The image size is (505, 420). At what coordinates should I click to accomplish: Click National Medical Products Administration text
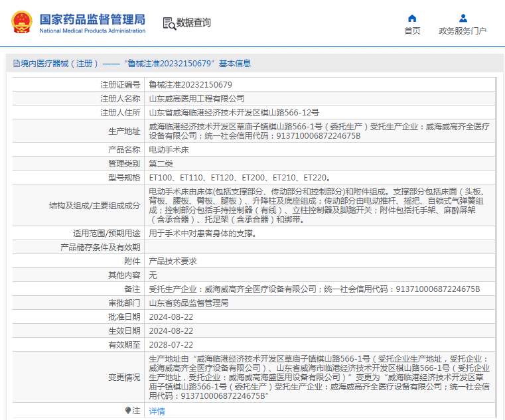click(92, 31)
